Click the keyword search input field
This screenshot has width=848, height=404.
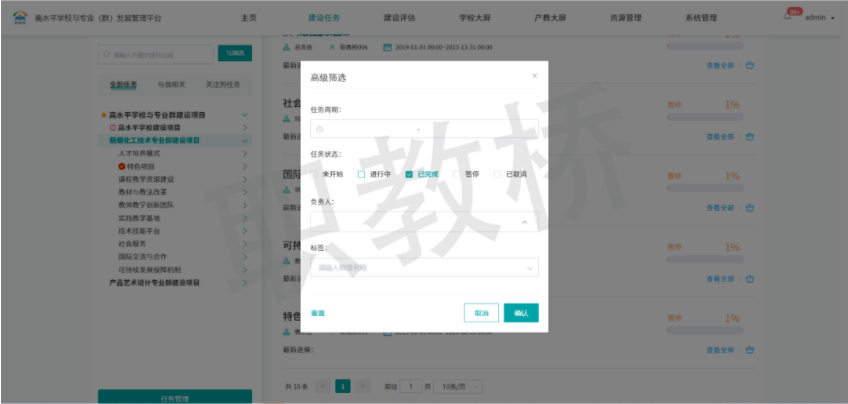[x=156, y=55]
